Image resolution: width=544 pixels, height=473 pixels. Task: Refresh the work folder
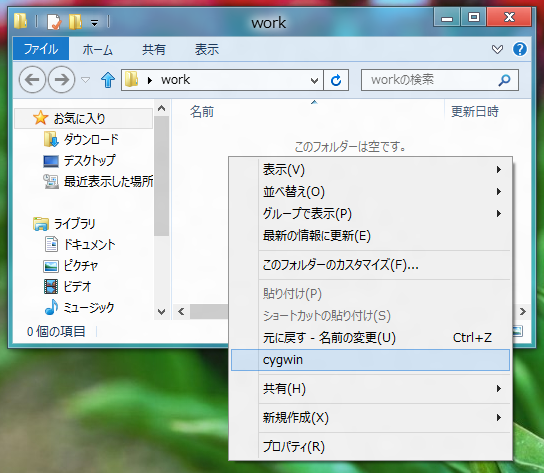click(x=335, y=80)
